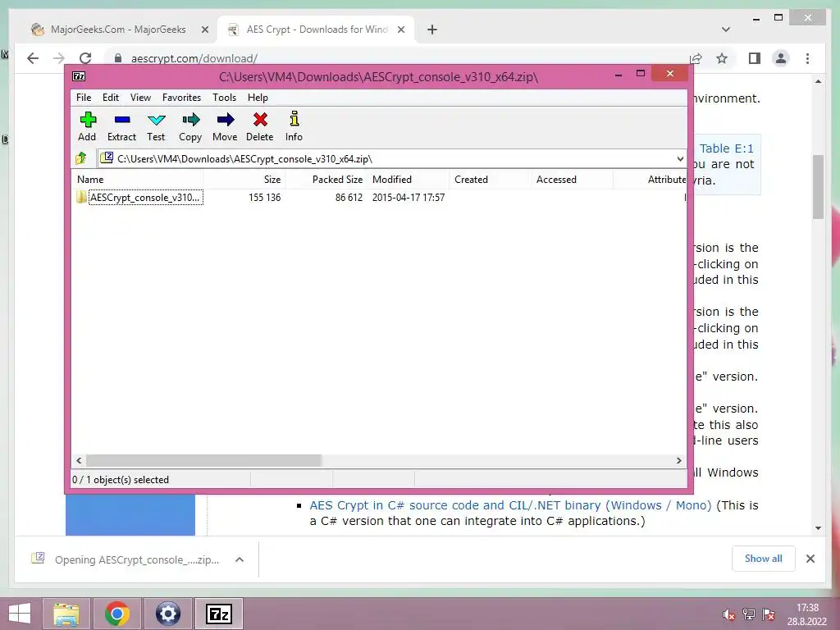Sort by Name column header

(x=137, y=180)
